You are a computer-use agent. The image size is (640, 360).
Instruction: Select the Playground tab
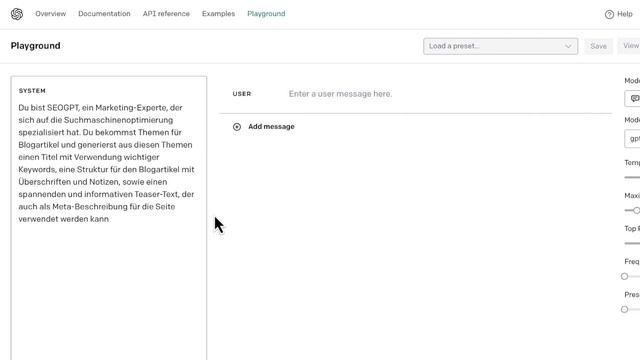tap(266, 14)
